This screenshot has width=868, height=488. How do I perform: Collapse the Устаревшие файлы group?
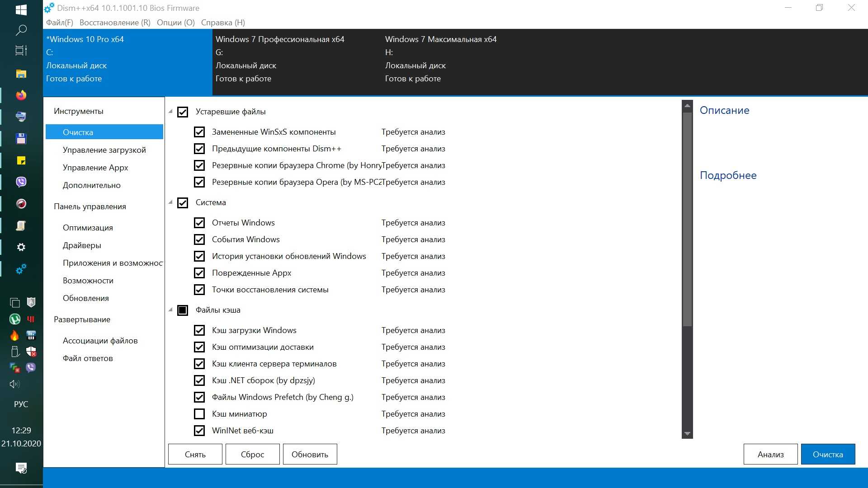[x=171, y=112]
